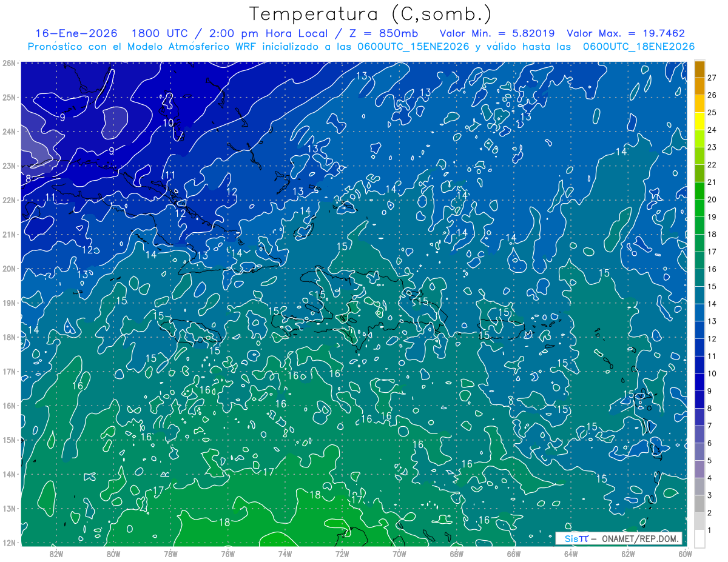Click the 15N latitude axis label
Screen dimensions: 728x562
8,440
